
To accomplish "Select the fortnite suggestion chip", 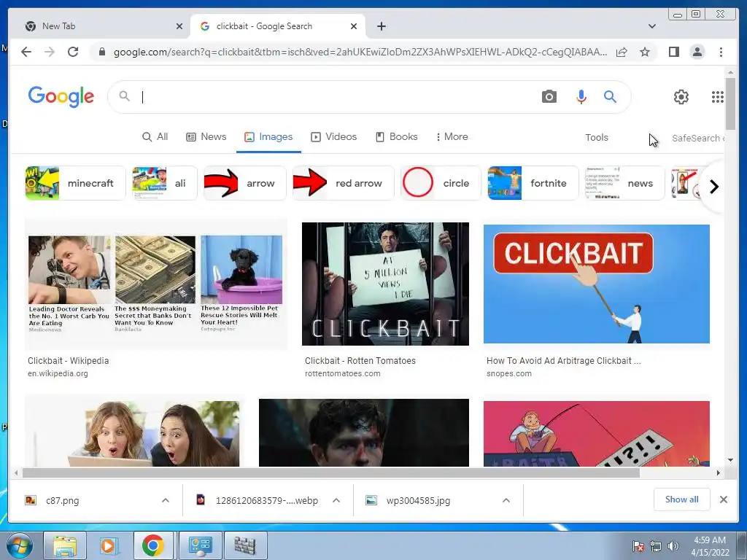I will coord(533,183).
